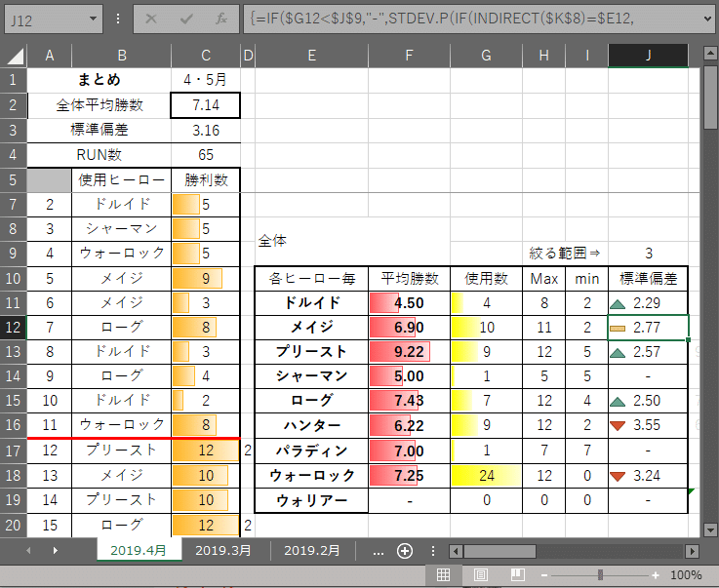Screen dimensions: 719x588
Task: Select the 絞る範囲 value 3 cell
Action: click(x=648, y=253)
